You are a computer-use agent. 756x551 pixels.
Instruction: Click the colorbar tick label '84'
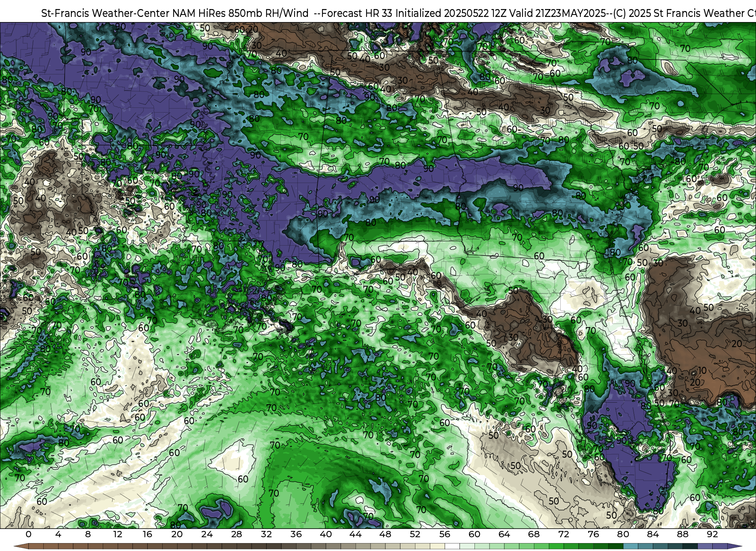click(x=653, y=534)
